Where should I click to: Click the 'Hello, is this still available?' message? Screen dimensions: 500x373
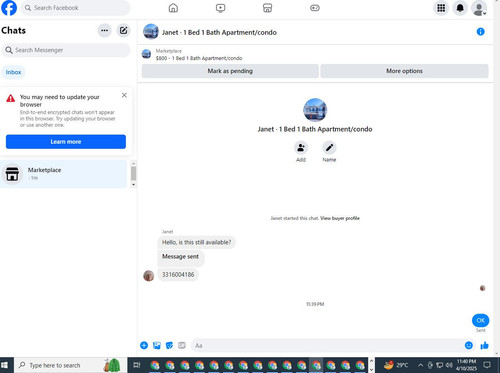pos(196,242)
